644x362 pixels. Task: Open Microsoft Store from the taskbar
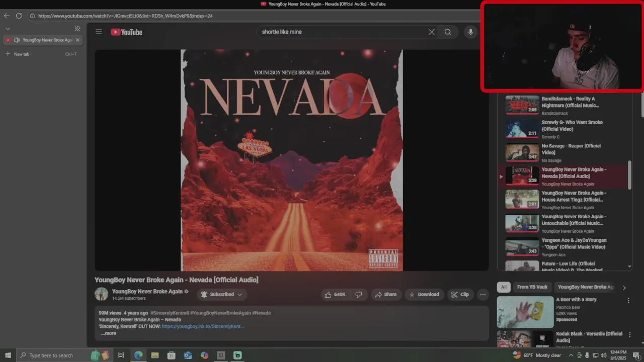click(x=171, y=355)
